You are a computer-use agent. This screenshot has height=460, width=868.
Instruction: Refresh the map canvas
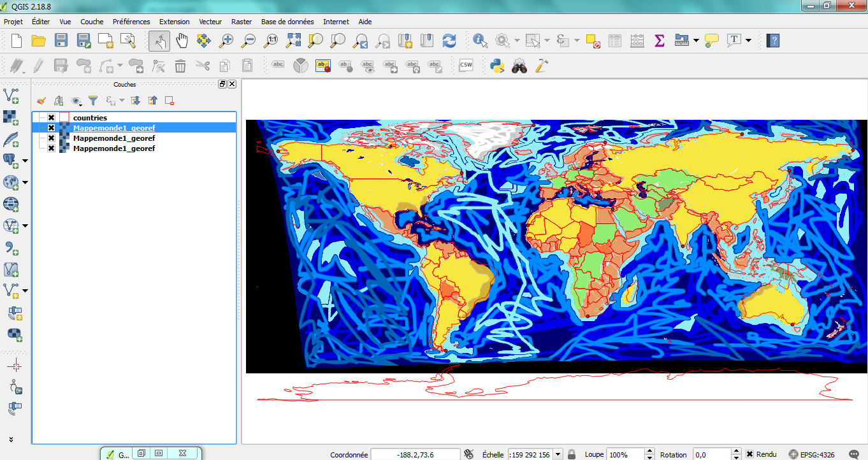coord(449,41)
